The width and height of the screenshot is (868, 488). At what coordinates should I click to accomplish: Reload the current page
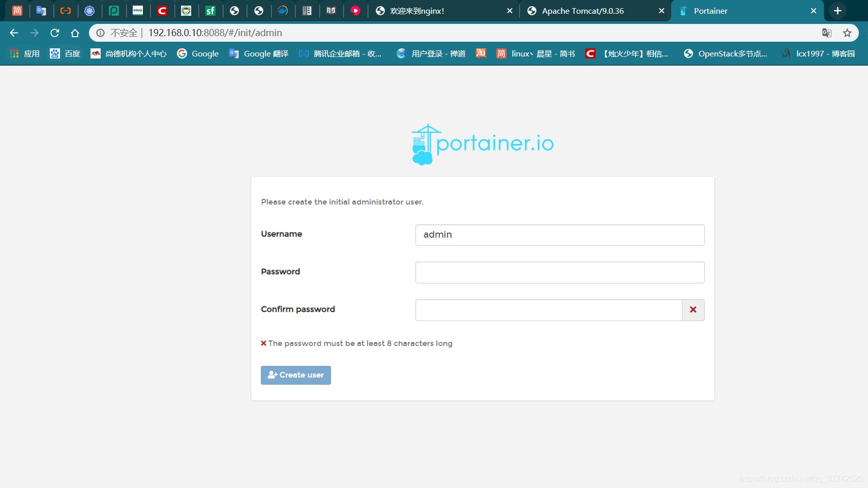coord(54,33)
